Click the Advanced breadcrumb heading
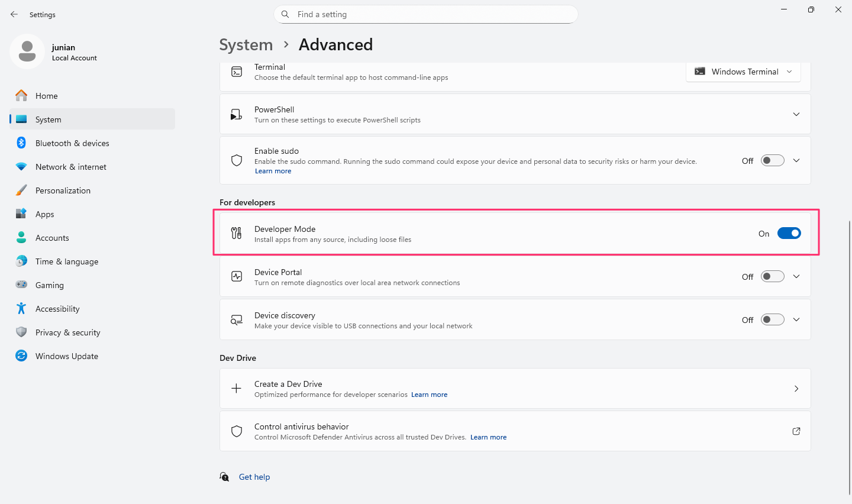 click(335, 45)
